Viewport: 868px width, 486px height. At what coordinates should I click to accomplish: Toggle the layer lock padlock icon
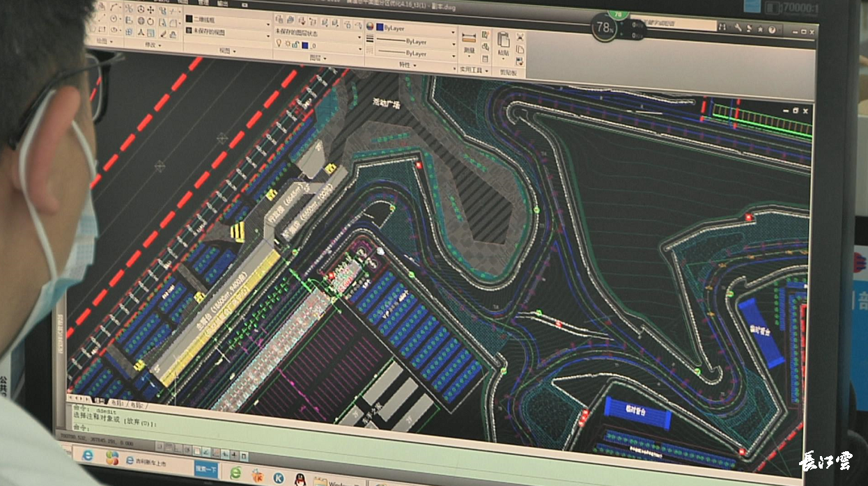295,45
